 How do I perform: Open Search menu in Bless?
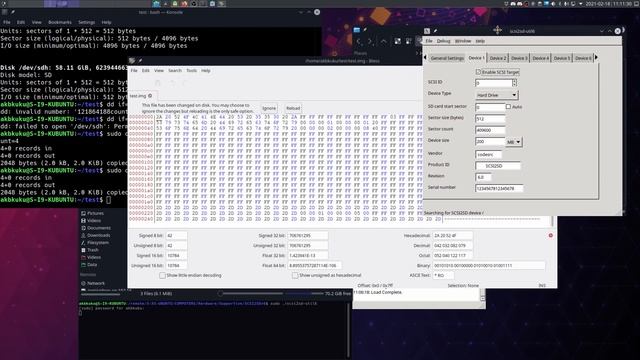pos(175,71)
